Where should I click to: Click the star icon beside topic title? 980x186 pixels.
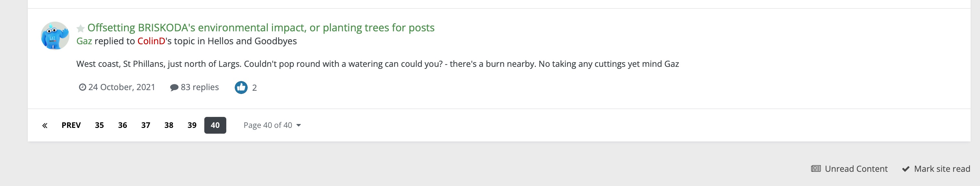coord(80,28)
